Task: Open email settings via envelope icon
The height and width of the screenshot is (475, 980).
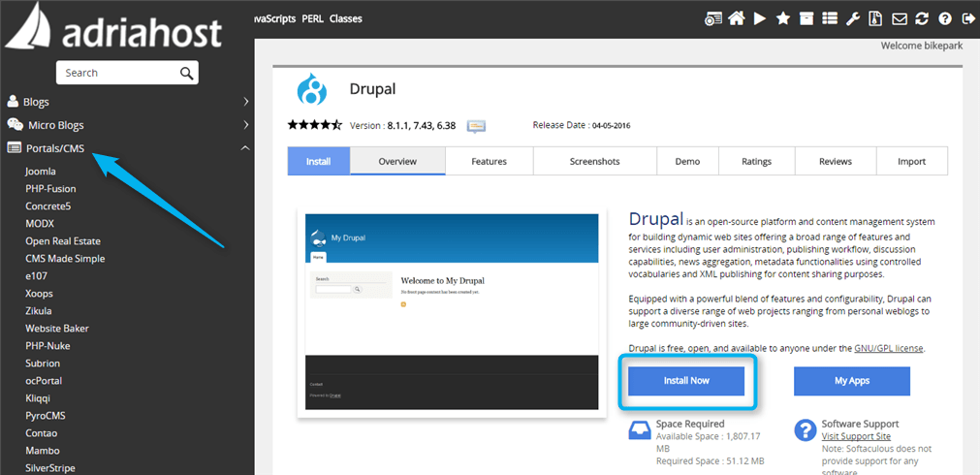Action: (x=899, y=18)
